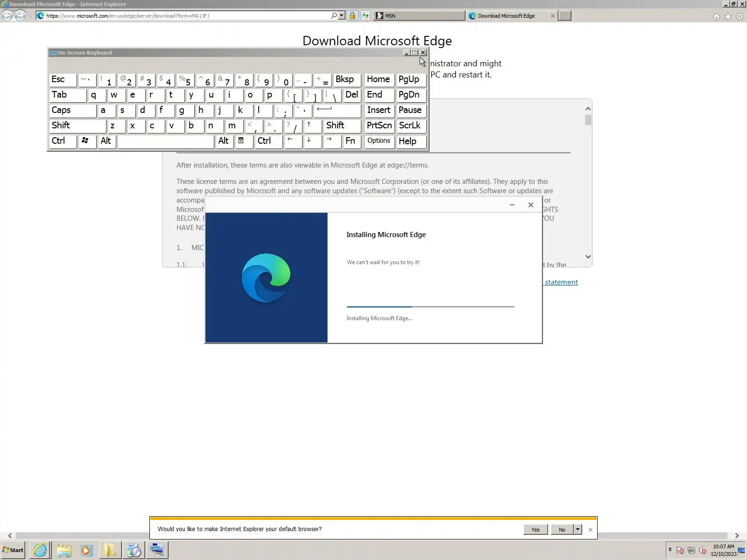Click the Windows logo key on the keyboard

(87, 141)
